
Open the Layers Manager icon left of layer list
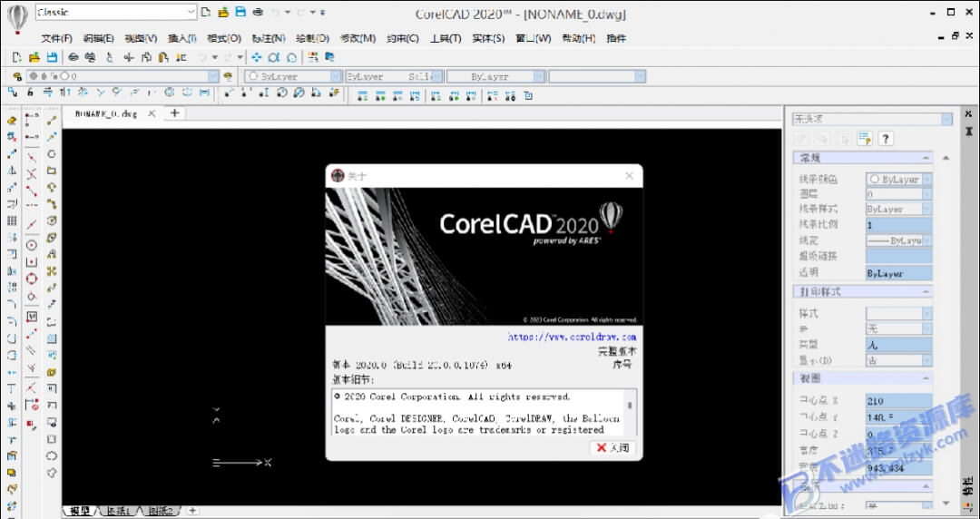[17, 76]
